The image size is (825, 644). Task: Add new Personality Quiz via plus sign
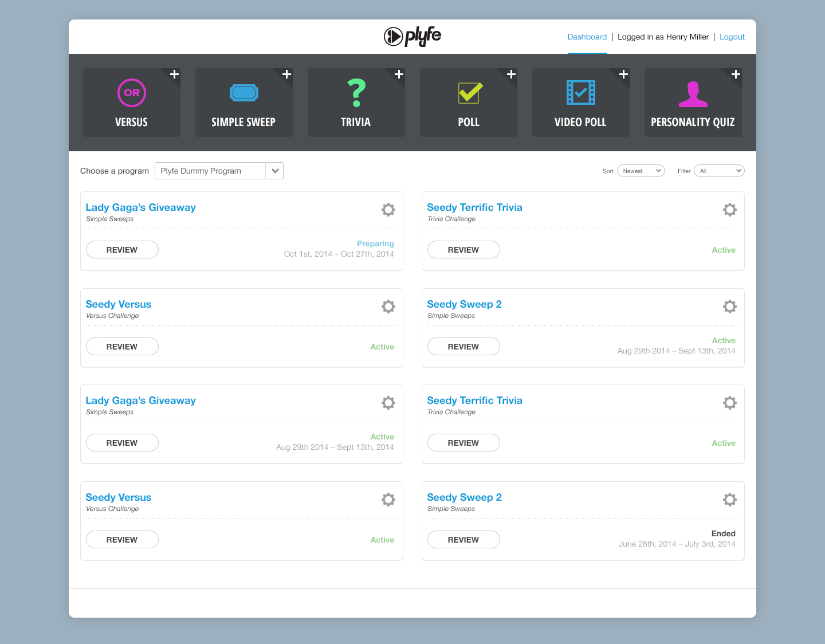736,74
